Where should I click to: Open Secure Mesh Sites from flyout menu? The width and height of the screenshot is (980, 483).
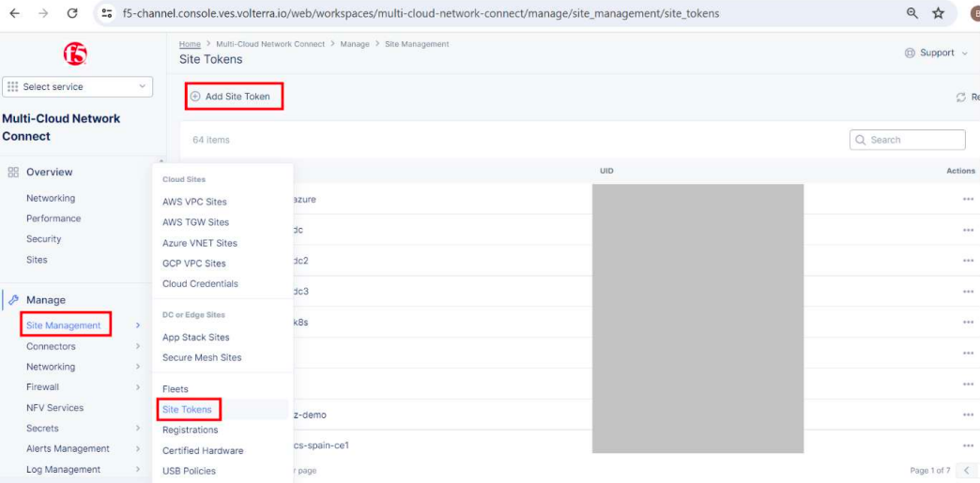(202, 358)
